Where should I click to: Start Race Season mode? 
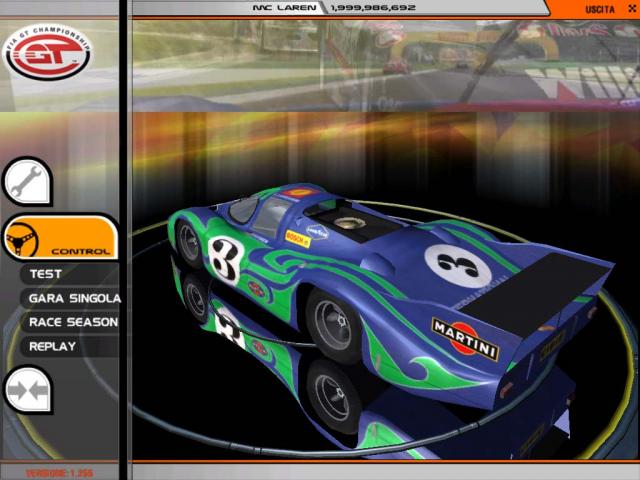tap(73, 322)
